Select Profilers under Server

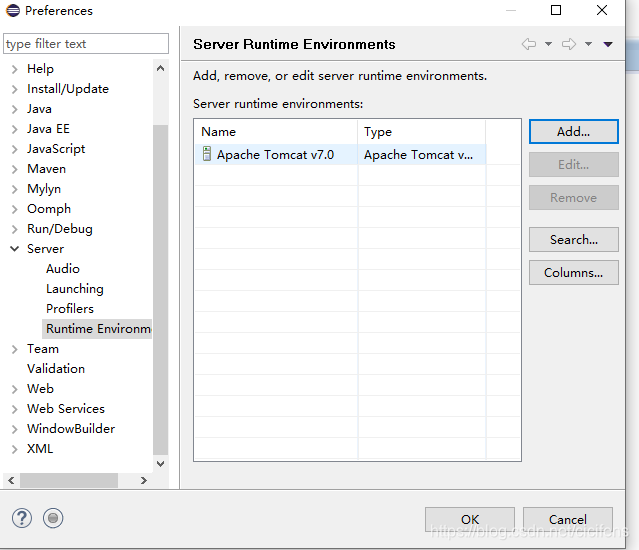pyautogui.click(x=70, y=309)
